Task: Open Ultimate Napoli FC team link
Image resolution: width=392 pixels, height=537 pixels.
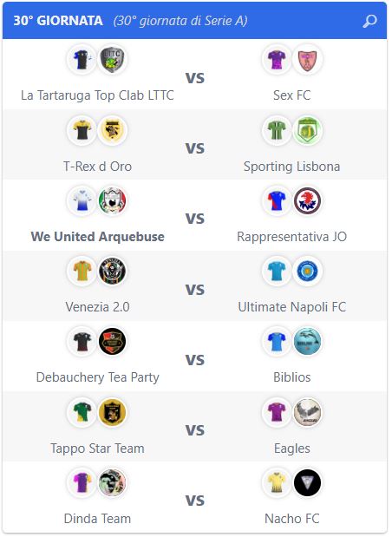Action: [x=292, y=307]
